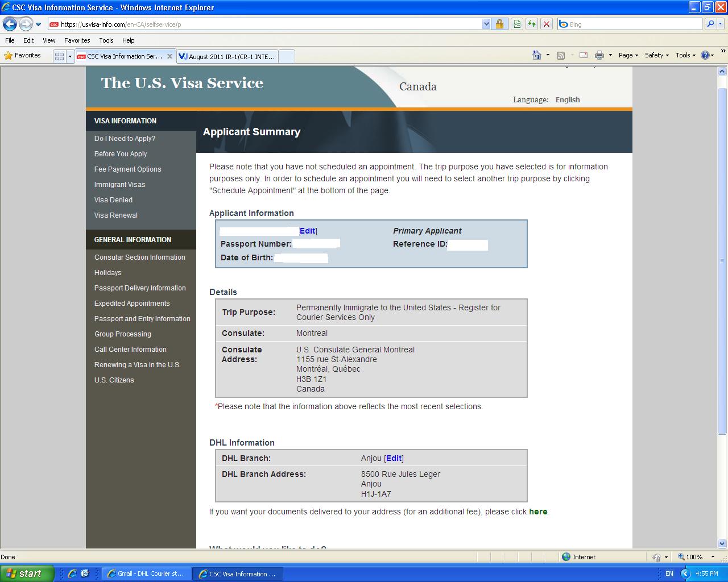The image size is (728, 582).
Task: Open 'Holidays' sidebar link
Action: point(108,273)
